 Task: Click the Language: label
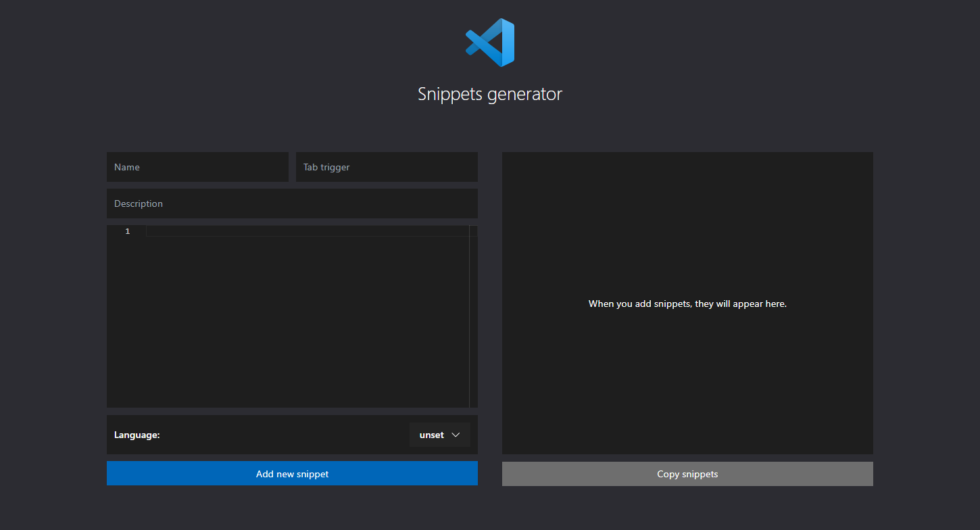coord(137,435)
